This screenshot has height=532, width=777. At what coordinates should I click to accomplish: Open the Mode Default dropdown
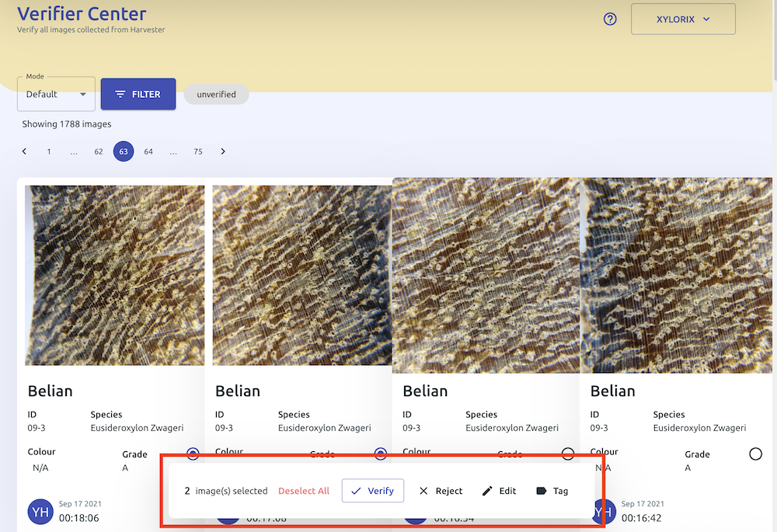click(x=56, y=94)
